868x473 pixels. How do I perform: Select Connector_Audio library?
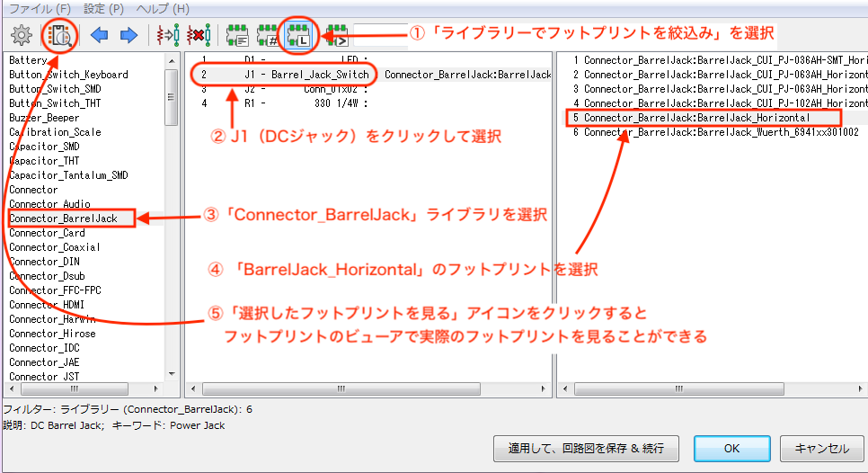(x=49, y=204)
